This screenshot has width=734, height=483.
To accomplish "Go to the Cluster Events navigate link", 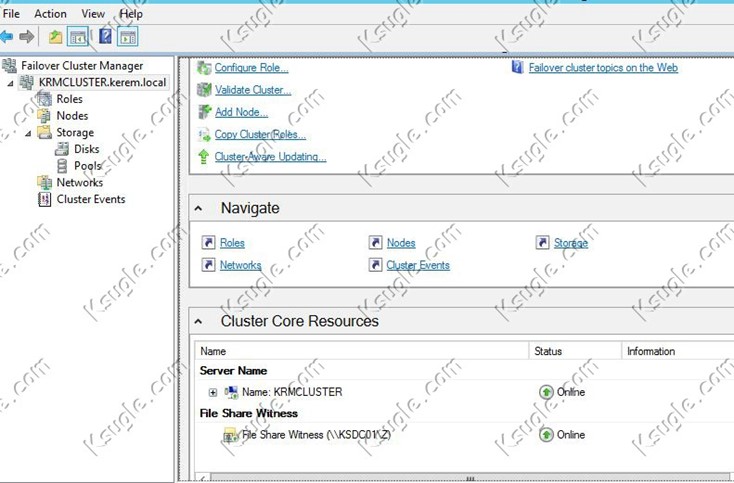I will coord(418,265).
